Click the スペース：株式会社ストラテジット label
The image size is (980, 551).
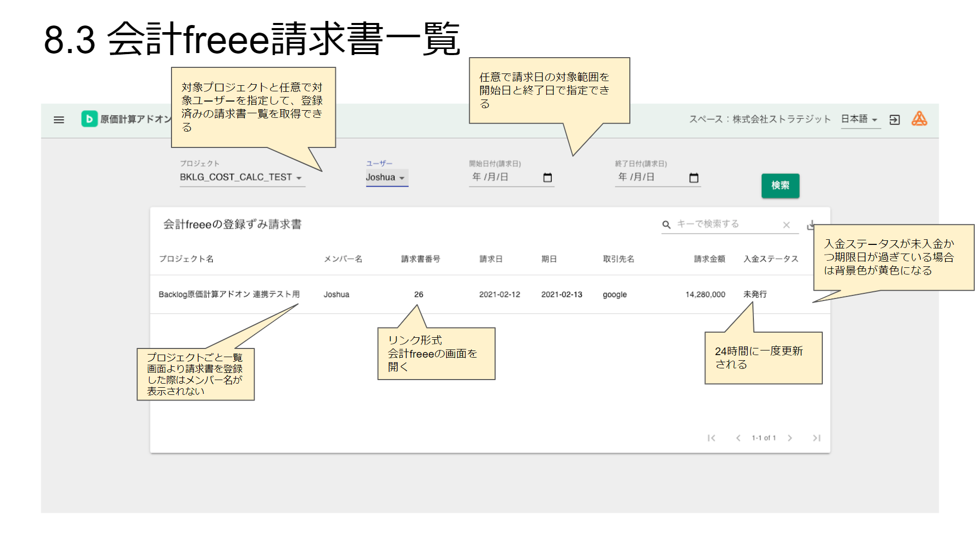(760, 119)
